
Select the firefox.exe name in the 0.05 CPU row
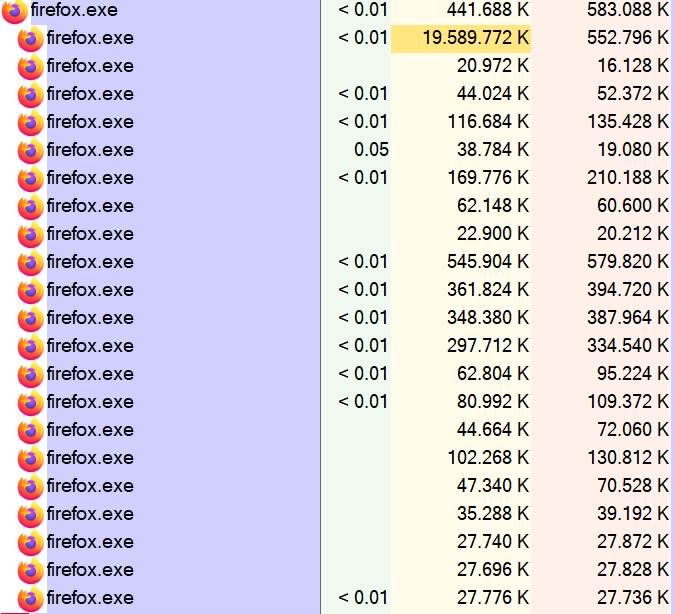[90, 150]
